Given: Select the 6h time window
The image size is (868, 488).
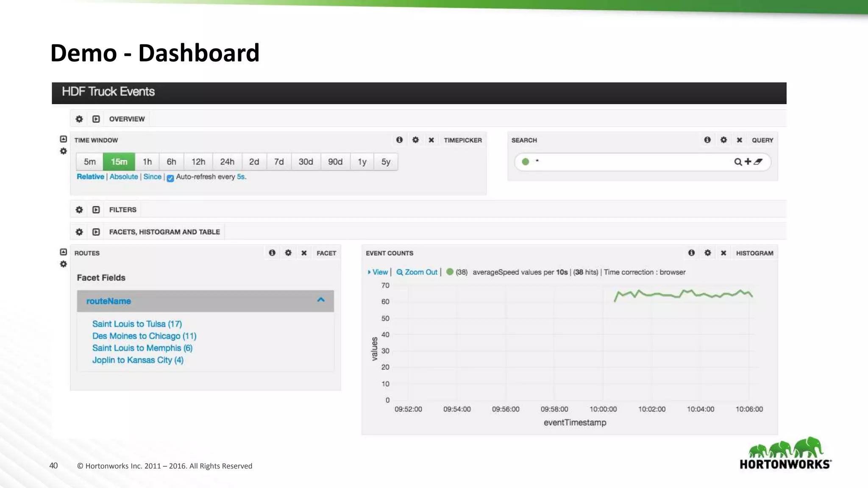Looking at the screenshot, I should click(x=171, y=162).
